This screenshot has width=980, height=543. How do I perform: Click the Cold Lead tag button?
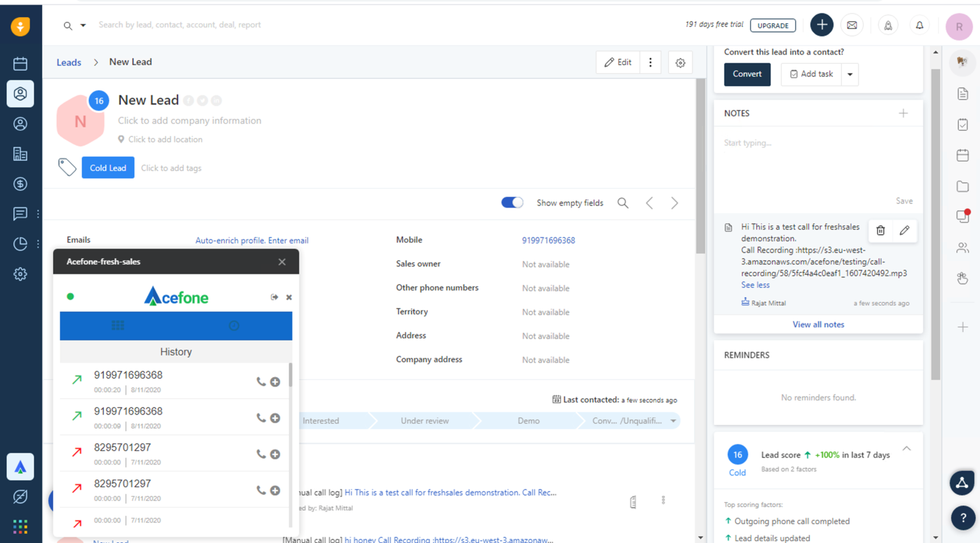pyautogui.click(x=108, y=168)
